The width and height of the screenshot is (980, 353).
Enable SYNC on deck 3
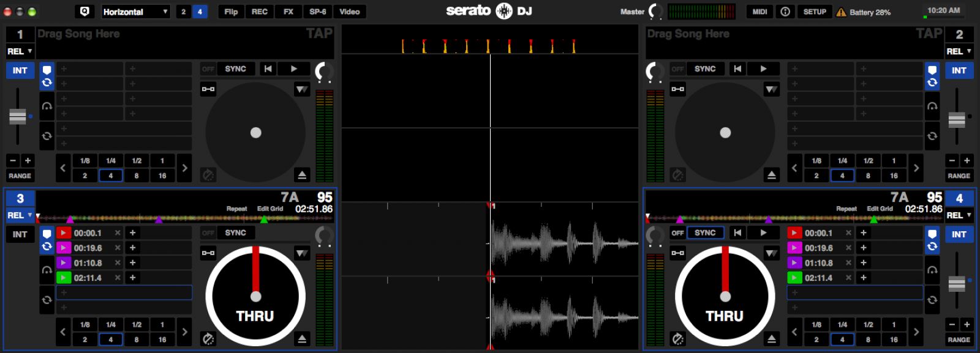[x=236, y=233]
